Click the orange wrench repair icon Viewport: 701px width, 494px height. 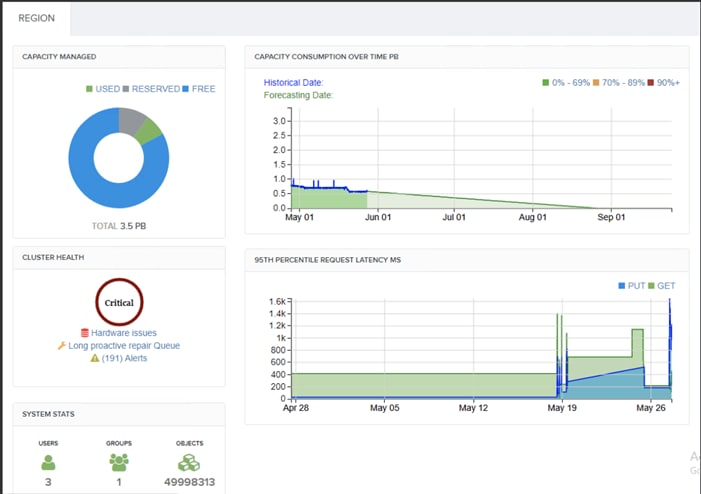(x=62, y=346)
